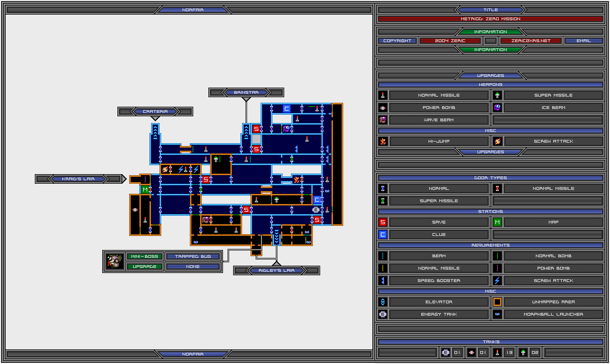Click the Energy Tank icon in the legend
This screenshot has width=610, height=364.
click(x=383, y=315)
